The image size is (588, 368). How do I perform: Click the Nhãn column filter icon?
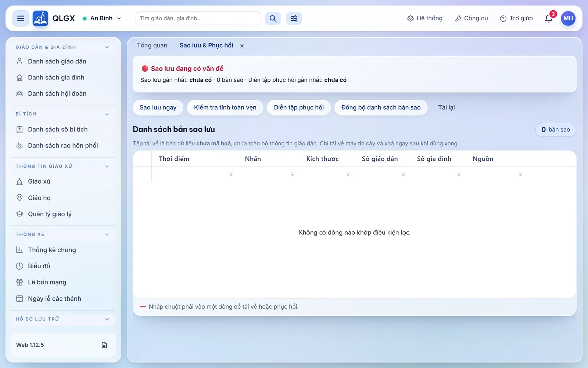click(x=293, y=174)
